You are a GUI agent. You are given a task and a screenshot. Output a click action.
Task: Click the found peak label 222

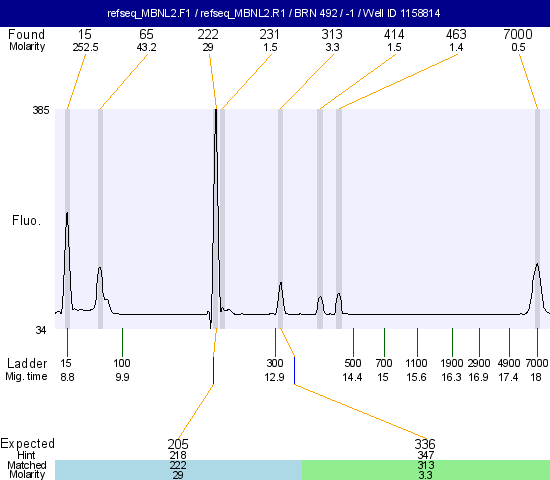[x=208, y=34]
